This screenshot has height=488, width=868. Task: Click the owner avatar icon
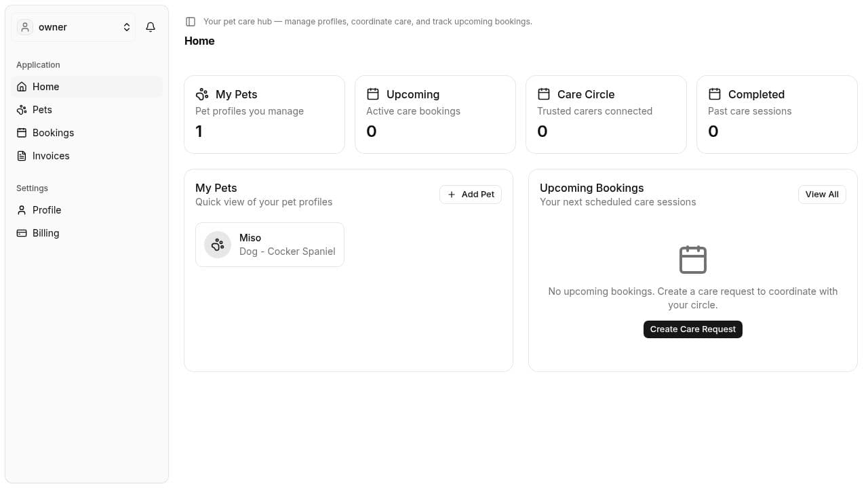point(25,27)
